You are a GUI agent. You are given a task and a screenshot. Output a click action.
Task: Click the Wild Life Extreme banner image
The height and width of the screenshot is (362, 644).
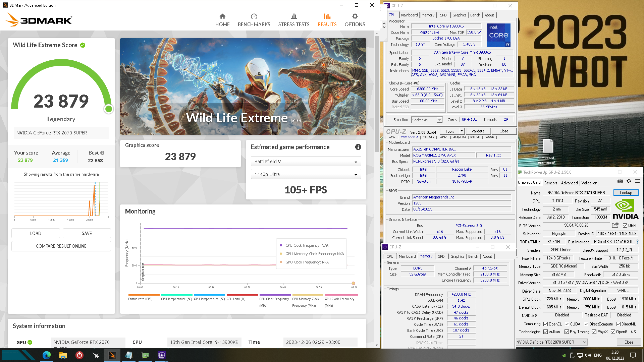[243, 86]
